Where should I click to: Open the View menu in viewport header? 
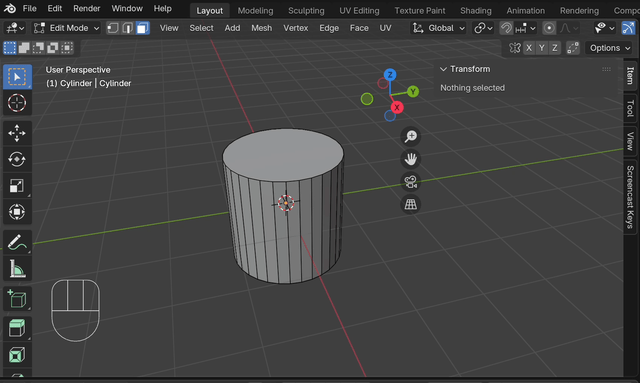169,28
